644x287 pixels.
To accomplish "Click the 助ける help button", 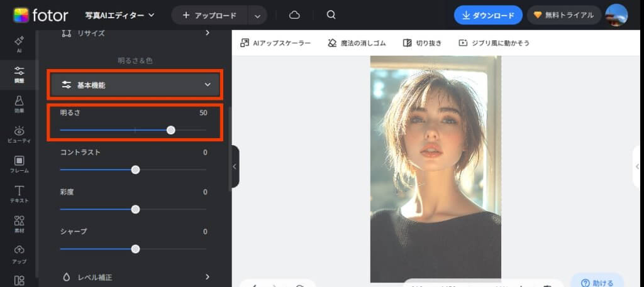I will coord(597,283).
